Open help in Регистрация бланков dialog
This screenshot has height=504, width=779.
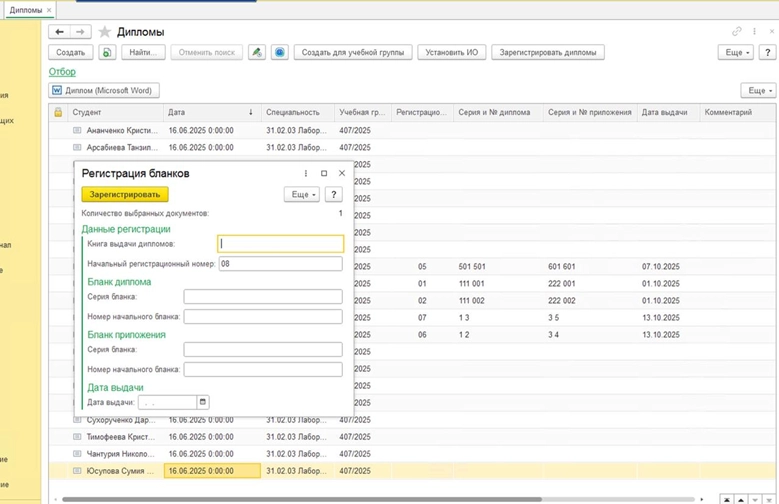[335, 195]
